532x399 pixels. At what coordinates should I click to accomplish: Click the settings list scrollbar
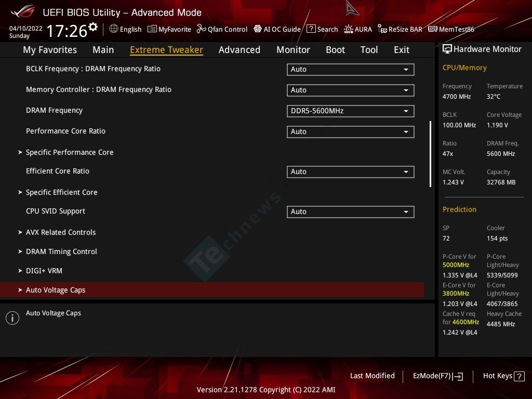[x=430, y=154]
